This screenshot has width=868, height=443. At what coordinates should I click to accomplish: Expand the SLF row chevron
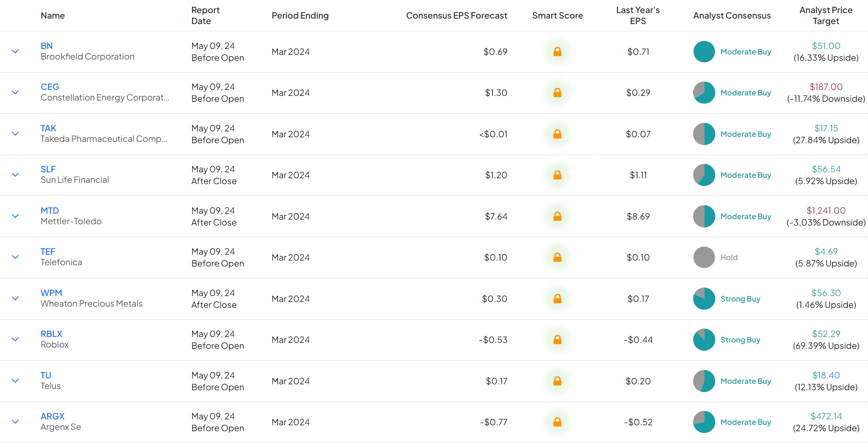click(x=15, y=175)
